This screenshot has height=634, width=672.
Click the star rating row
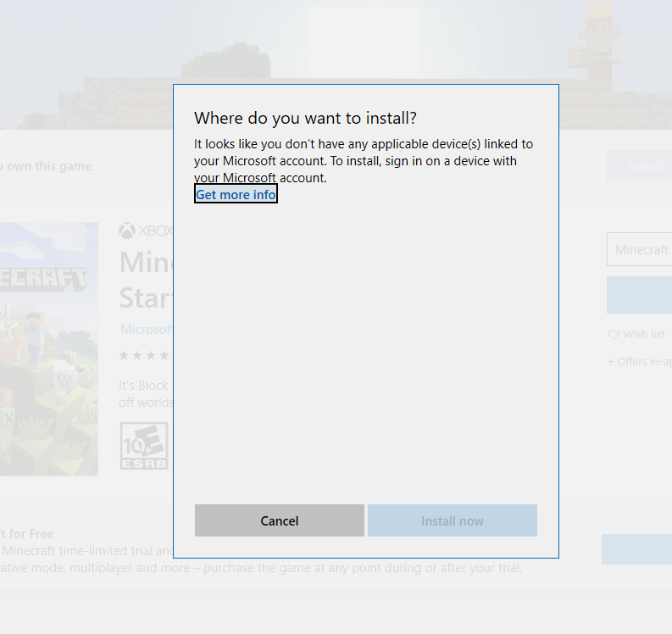click(x=145, y=355)
